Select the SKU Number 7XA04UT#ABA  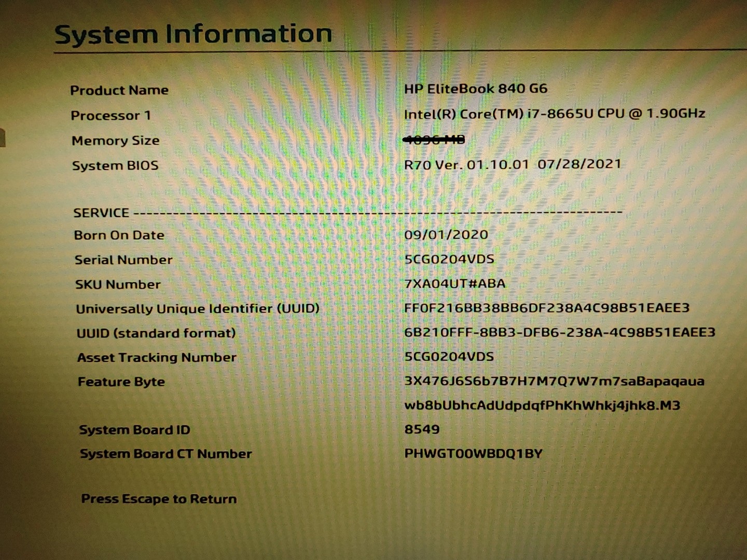pos(457,284)
